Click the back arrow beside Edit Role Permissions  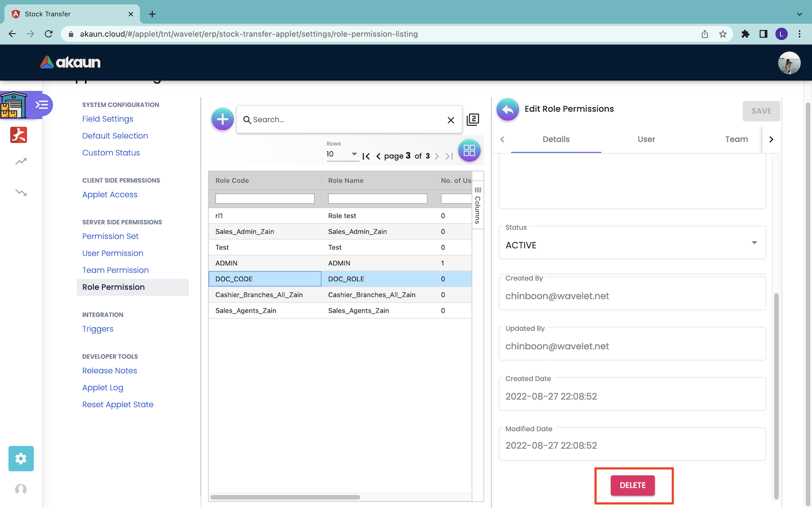507,110
